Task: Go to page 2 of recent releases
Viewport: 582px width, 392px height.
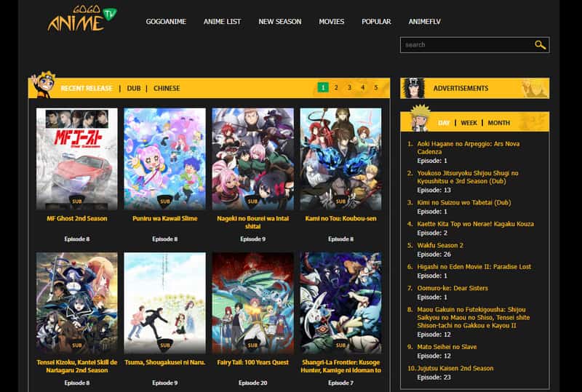Action: [x=336, y=87]
